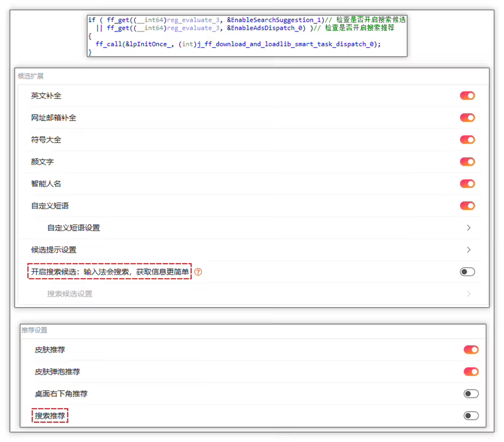This screenshot has width=504, height=442.
Task: Switch off 智能人名 toggle
Action: 467,184
